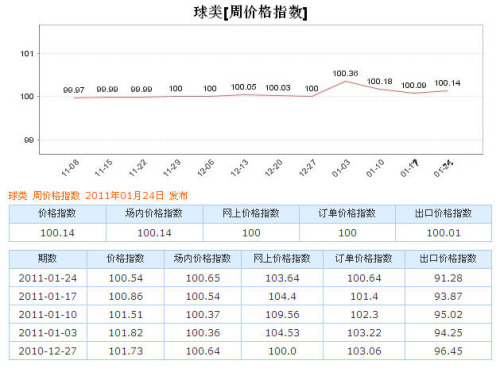Click the 91.28 export price index cell
Image resolution: width=500 pixels, height=372 pixels.
448,278
